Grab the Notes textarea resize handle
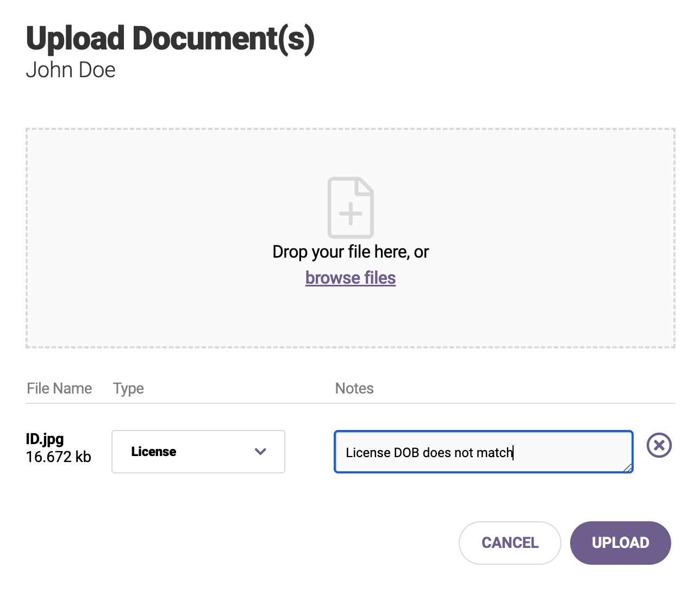The image size is (700, 599). tap(627, 467)
